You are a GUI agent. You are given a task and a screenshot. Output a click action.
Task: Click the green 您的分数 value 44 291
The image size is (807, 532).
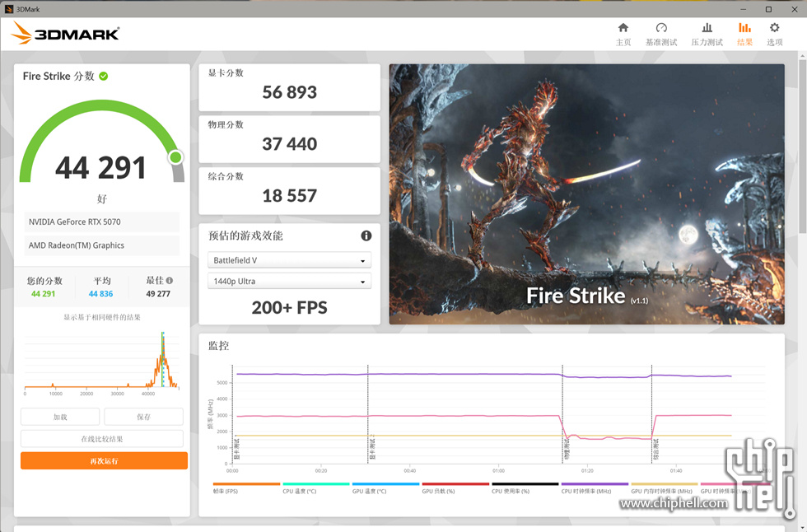coord(43,294)
